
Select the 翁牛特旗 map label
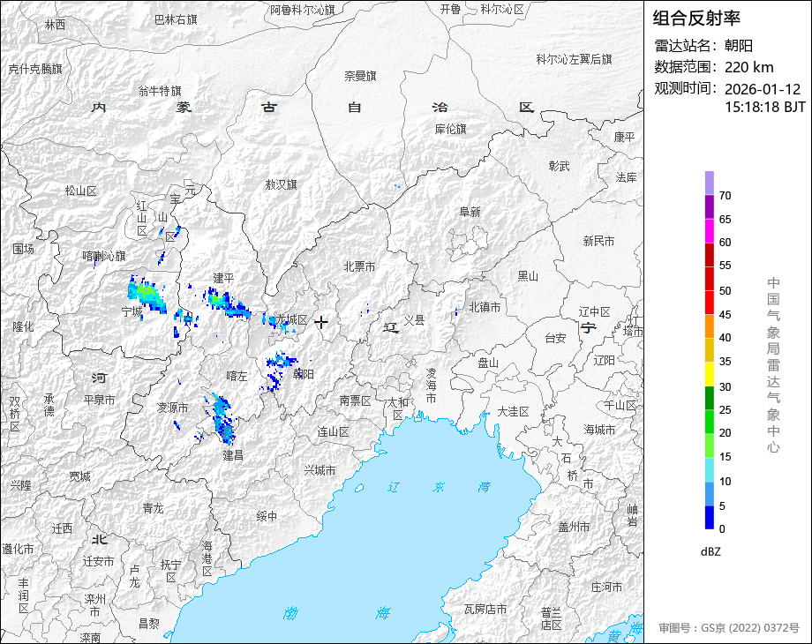(x=160, y=91)
